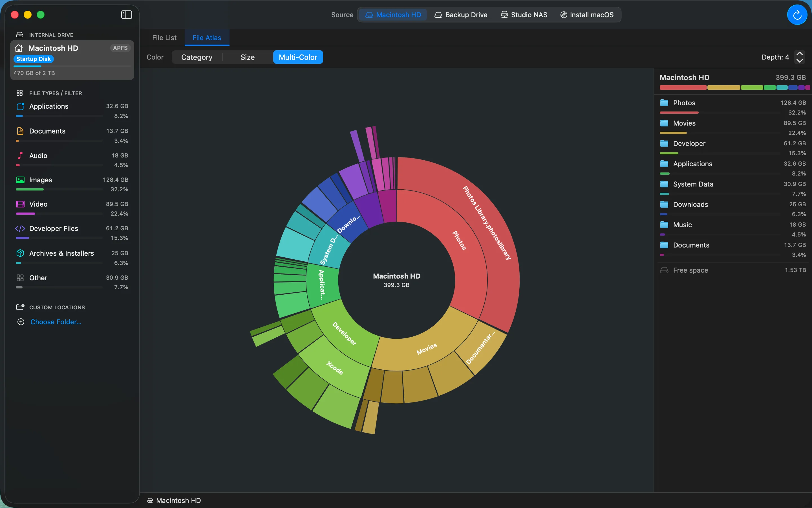The image size is (812, 508).
Task: Click the Startup Disk badge
Action: (x=34, y=59)
